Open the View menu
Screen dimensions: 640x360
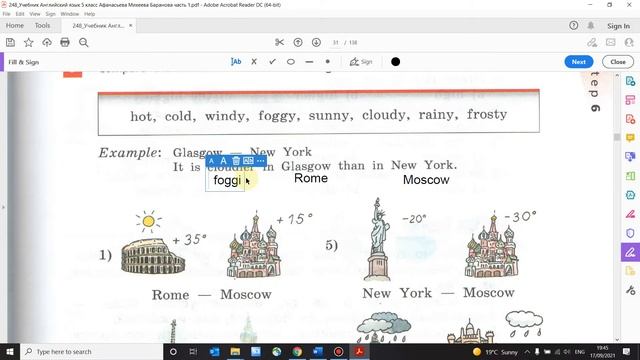(35, 14)
